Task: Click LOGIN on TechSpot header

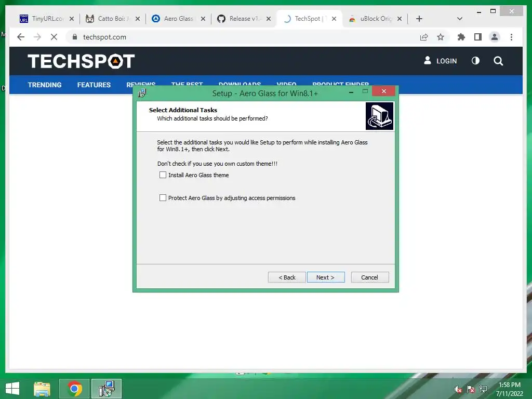Action: pyautogui.click(x=441, y=61)
